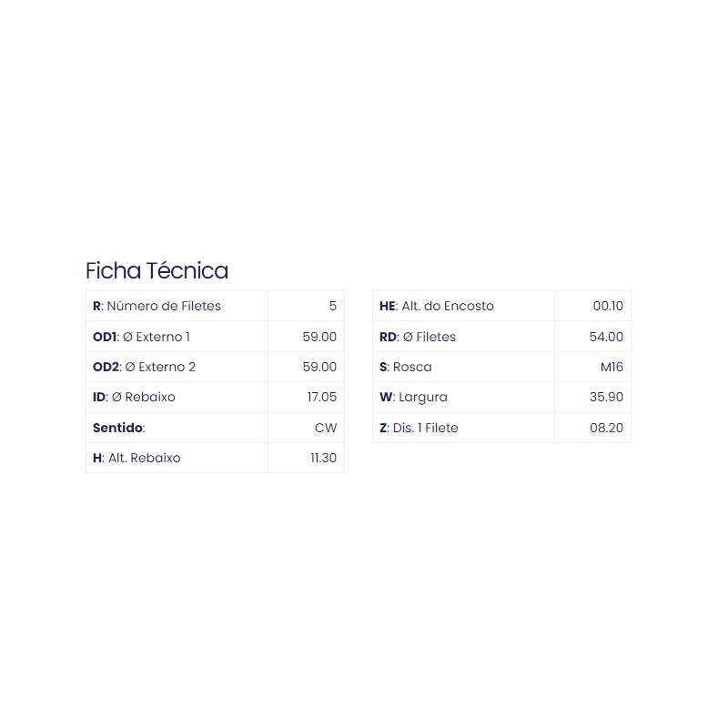Click the Sentido label
Screen dimensions: 728x728
[119, 428]
